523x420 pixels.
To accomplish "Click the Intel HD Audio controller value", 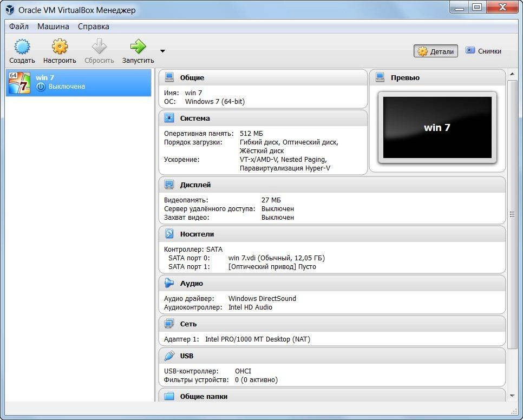I will coord(250,307).
